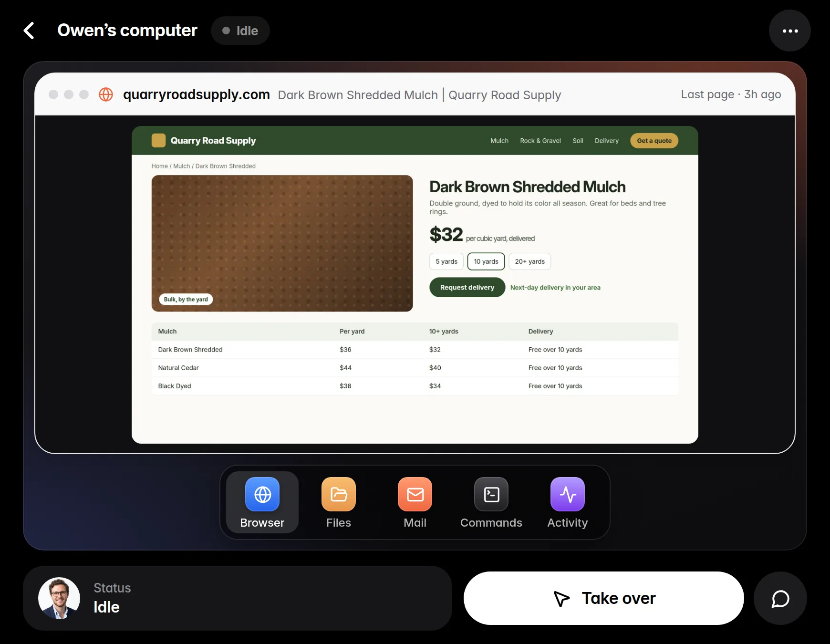Screen dimensions: 830x644
Task: Open the Delivery nav item
Action: 607,141
